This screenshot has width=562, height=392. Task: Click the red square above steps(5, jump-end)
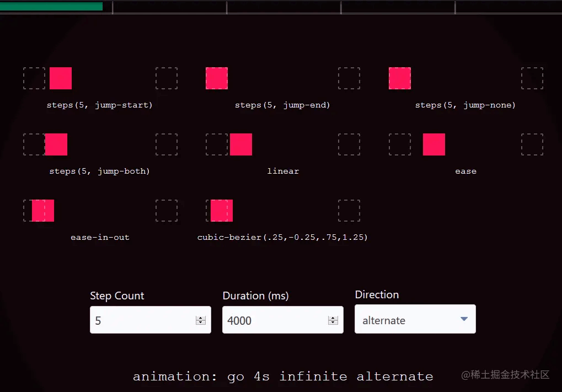click(x=217, y=78)
